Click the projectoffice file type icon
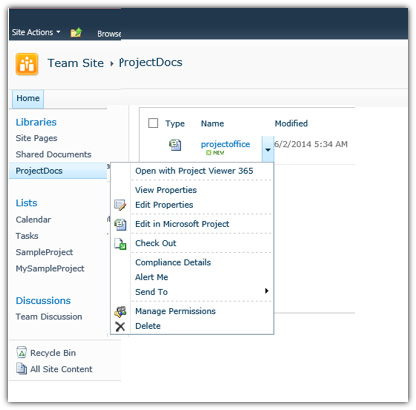The width and height of the screenshot is (416, 410). 175,145
